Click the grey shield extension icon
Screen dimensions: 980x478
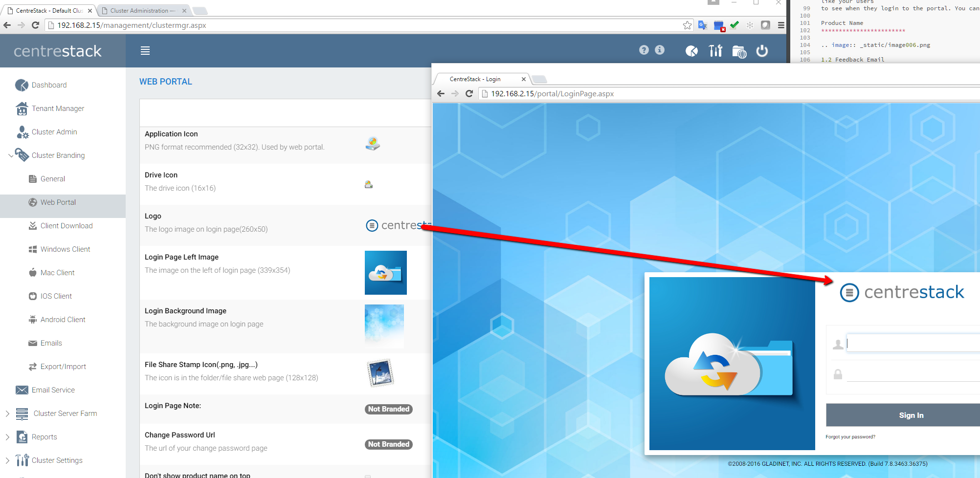click(x=765, y=25)
